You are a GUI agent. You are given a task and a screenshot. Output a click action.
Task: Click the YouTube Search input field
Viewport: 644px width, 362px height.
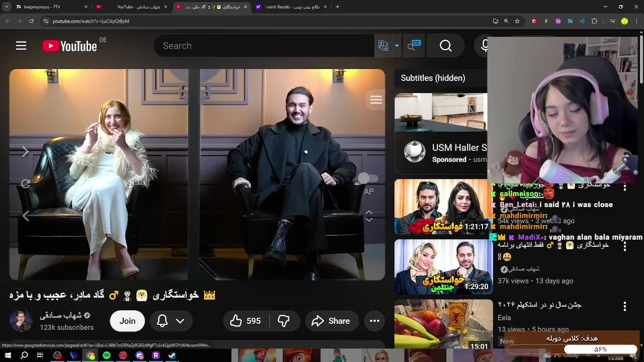tap(264, 46)
